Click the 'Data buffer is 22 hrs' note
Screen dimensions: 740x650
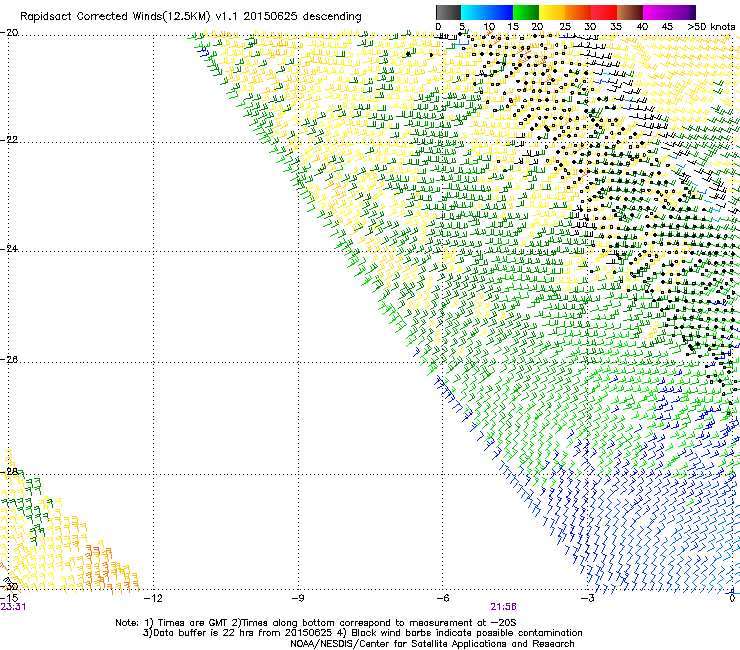[x=362, y=633]
